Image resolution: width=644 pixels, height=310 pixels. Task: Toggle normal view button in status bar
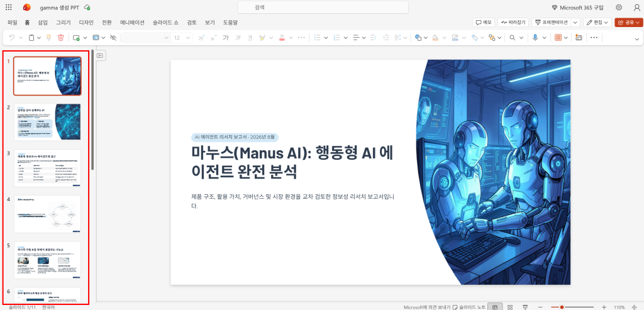496,307
